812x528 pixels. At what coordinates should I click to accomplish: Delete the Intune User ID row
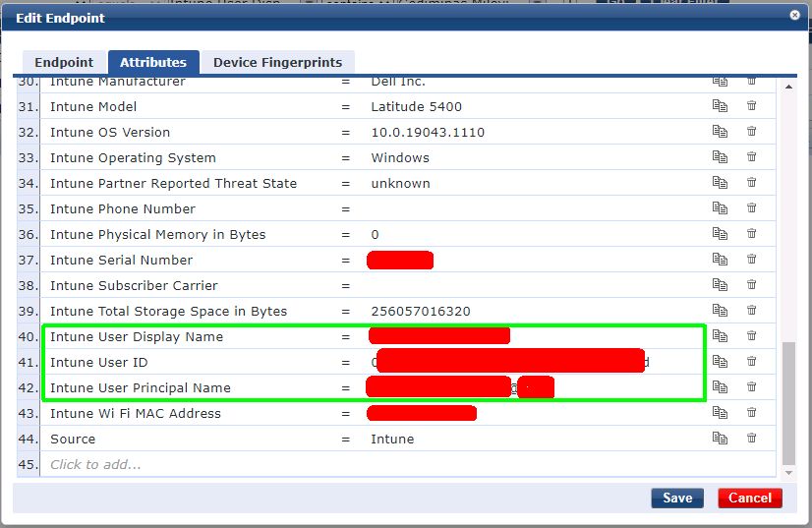[x=751, y=361]
